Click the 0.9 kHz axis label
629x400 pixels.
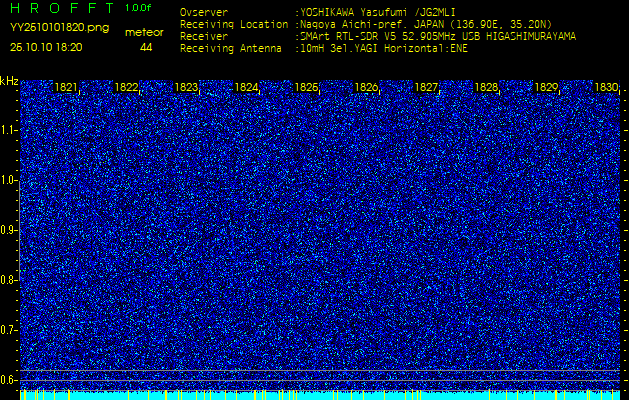coord(8,230)
